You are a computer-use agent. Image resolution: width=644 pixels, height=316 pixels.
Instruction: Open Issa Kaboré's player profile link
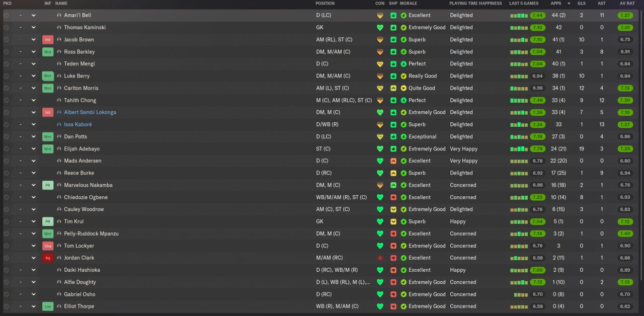[78, 124]
